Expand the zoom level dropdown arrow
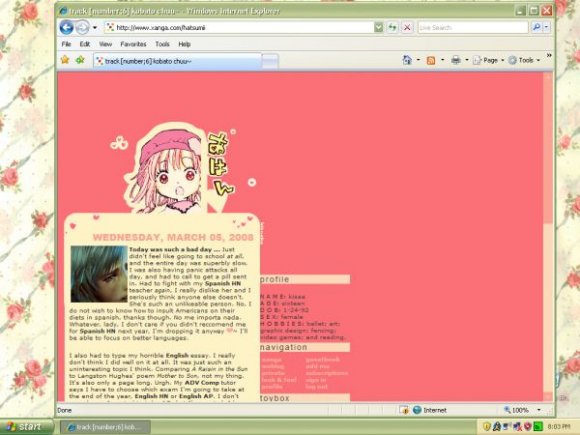Viewport: 580px width, 435px height. (539, 410)
